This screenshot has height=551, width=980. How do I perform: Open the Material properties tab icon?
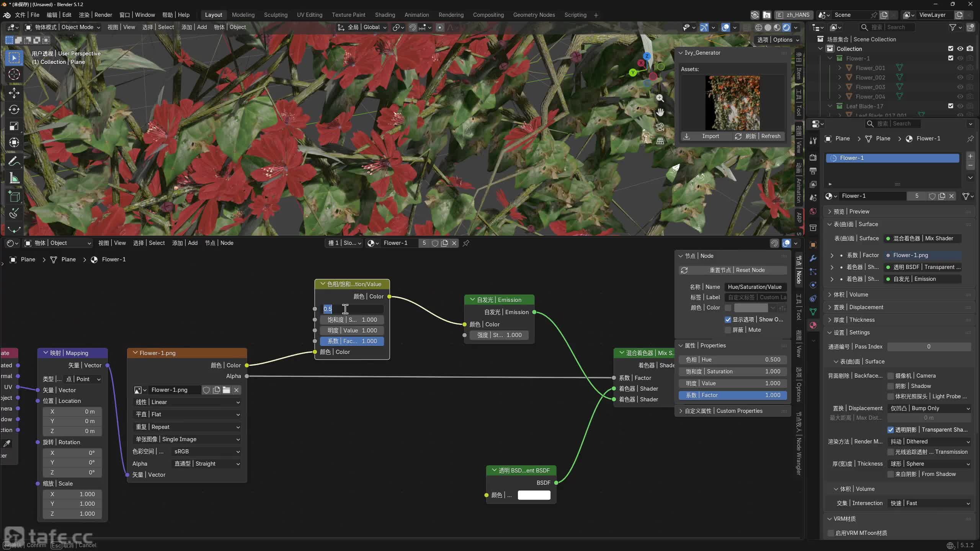pyautogui.click(x=813, y=325)
